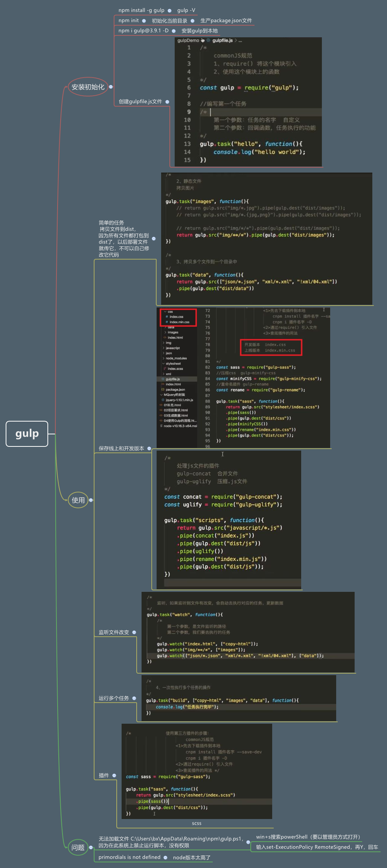Select the npm i gulp@3.9.1 -D topic
The height and width of the screenshot is (868, 387).
pyautogui.click(x=143, y=31)
